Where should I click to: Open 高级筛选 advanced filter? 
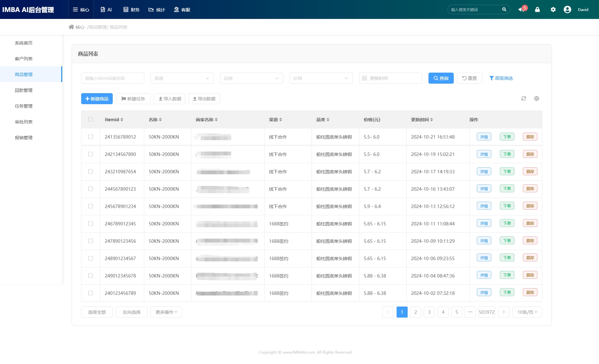tap(501, 78)
